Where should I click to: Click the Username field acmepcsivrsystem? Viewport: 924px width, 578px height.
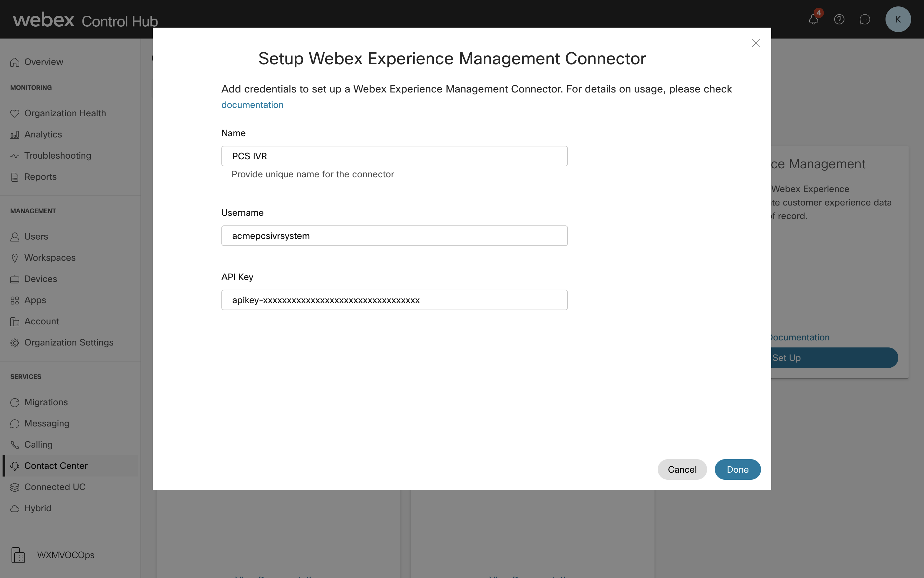tap(394, 236)
